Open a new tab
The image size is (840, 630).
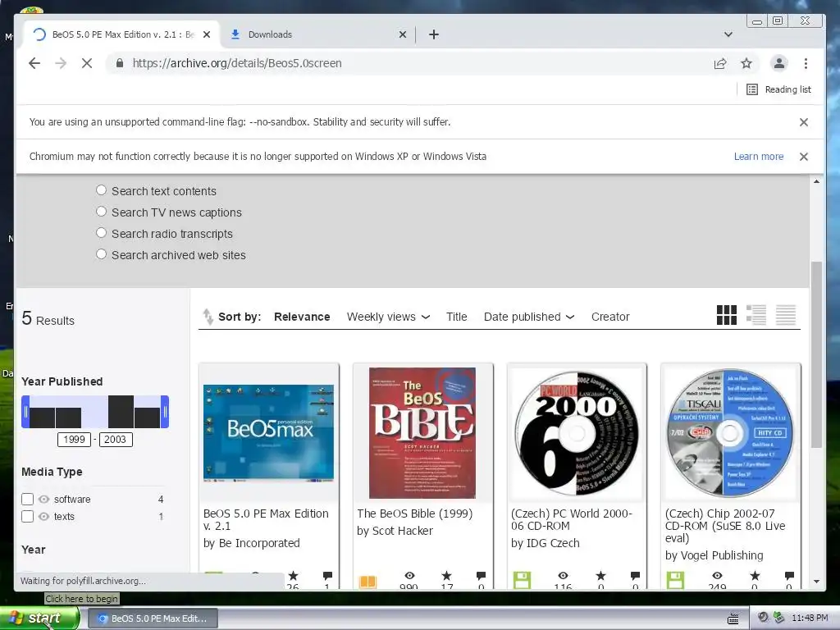(x=434, y=34)
